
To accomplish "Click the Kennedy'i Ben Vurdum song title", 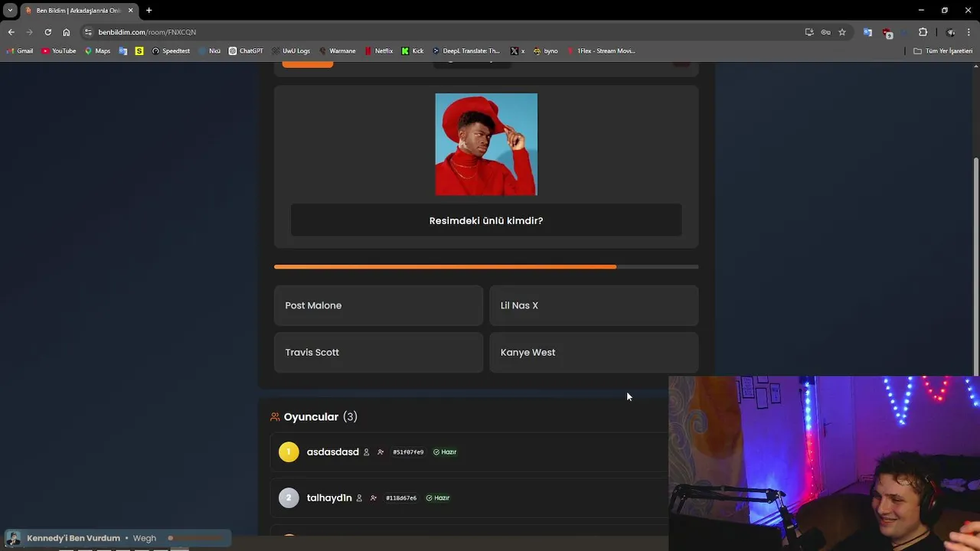I will pyautogui.click(x=73, y=538).
